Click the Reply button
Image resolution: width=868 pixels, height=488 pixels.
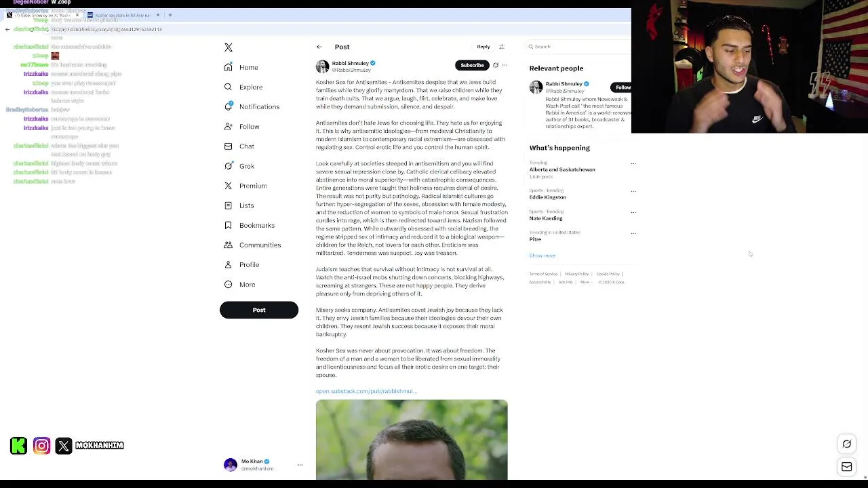coord(483,47)
